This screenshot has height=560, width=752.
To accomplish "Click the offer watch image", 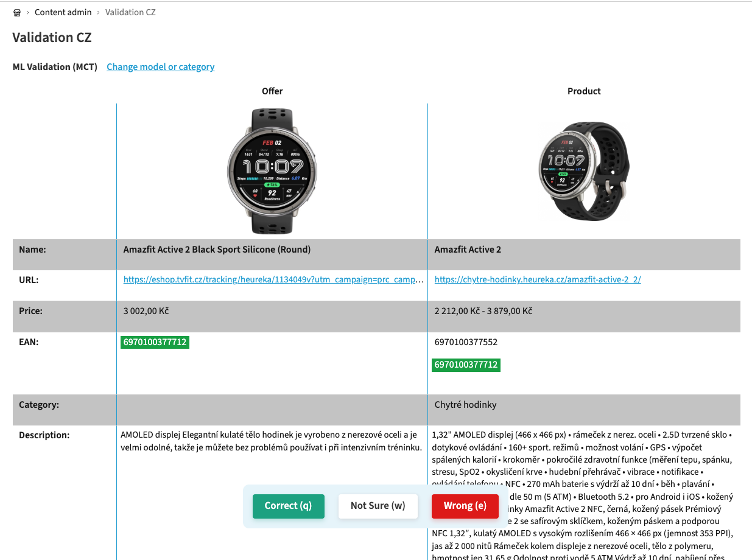I will point(272,171).
